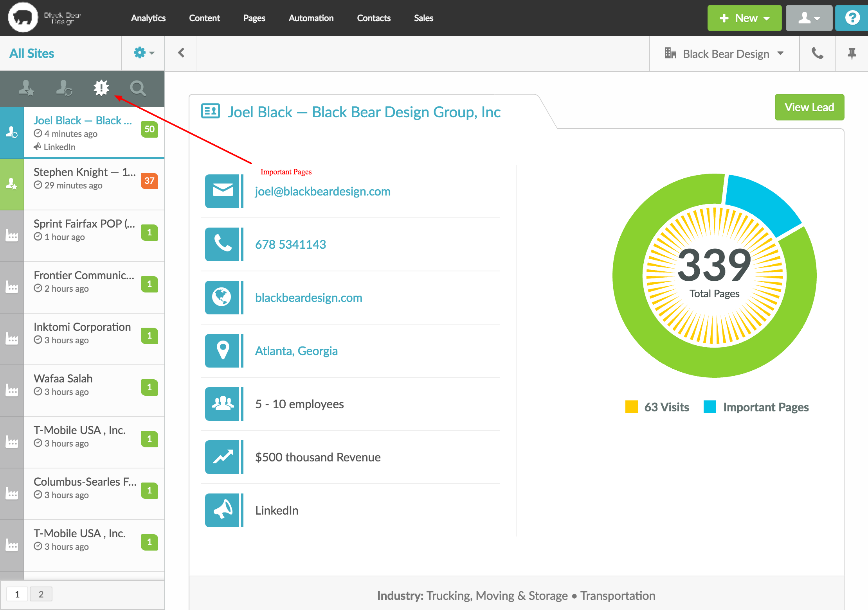Click the Important Pages filter icon

[x=101, y=88]
